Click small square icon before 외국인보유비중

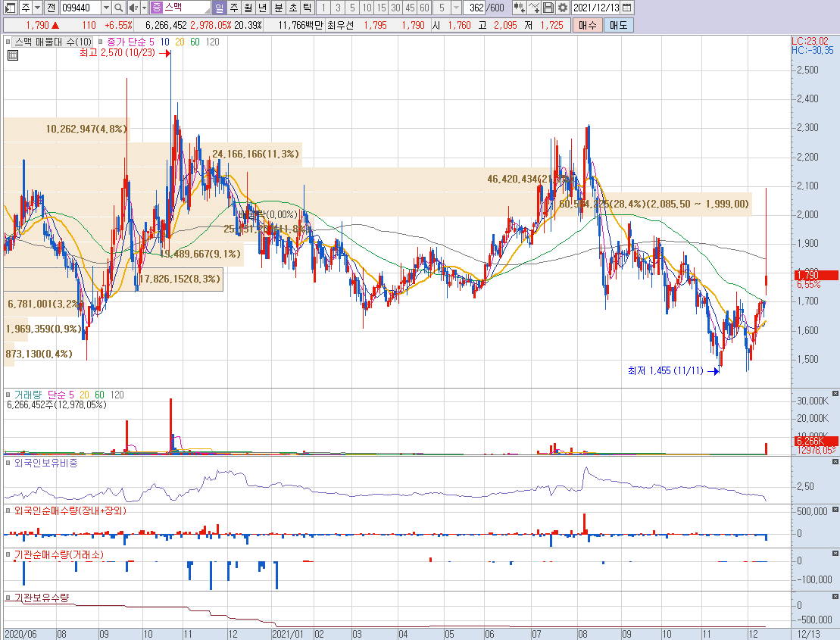pyautogui.click(x=8, y=463)
